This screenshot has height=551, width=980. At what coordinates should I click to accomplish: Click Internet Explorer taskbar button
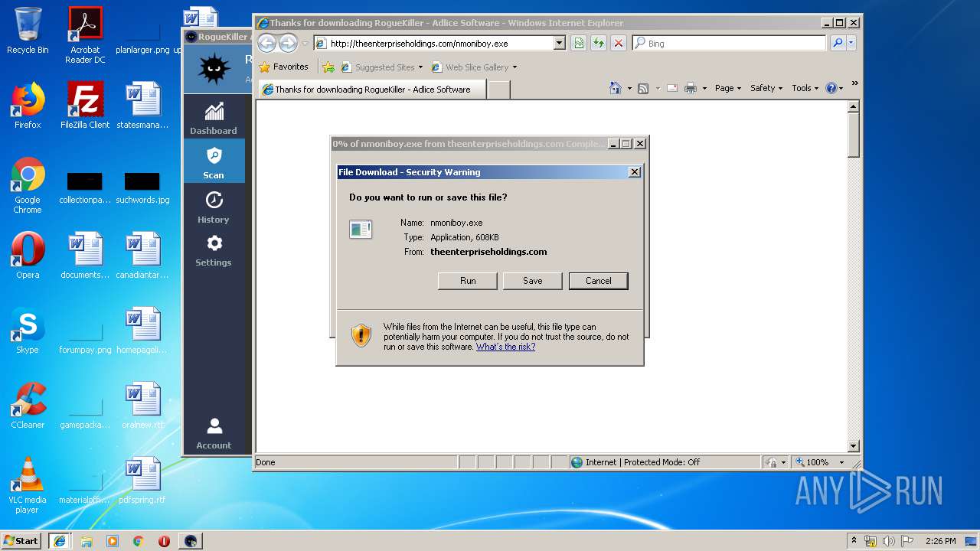[x=59, y=540]
